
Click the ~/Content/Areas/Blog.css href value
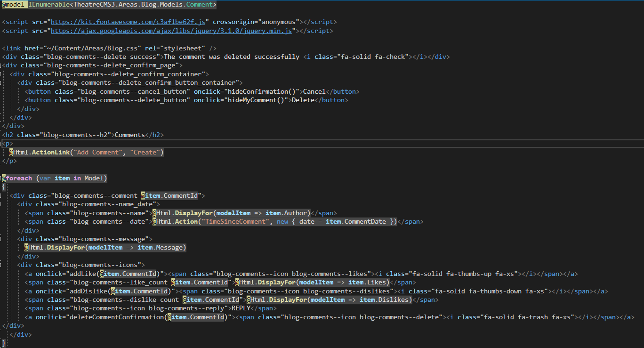click(x=92, y=48)
